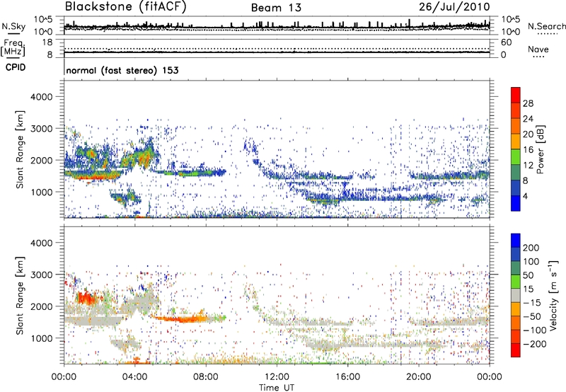Screen dimensions: 566x392
Task: Click the '20:00' time tick label
Action: 419,377
